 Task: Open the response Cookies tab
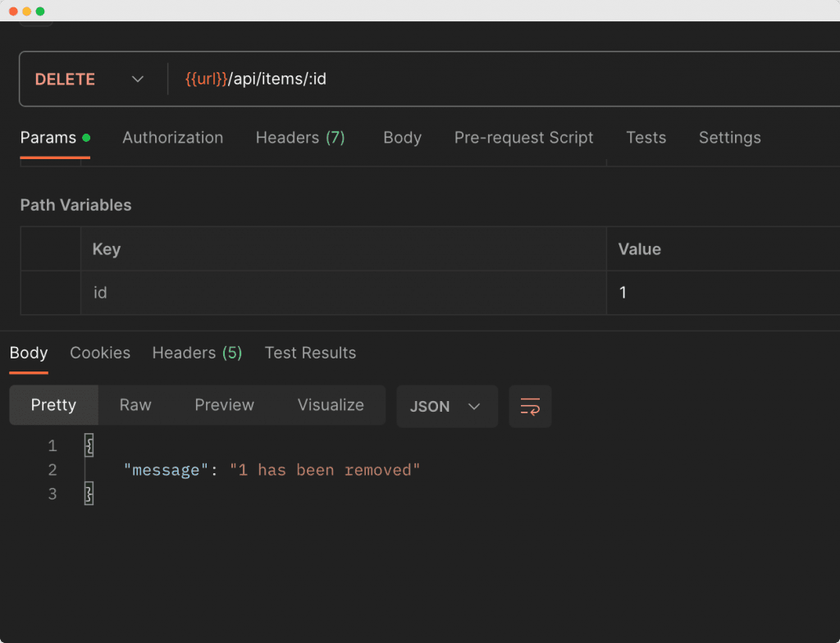pyautogui.click(x=100, y=353)
